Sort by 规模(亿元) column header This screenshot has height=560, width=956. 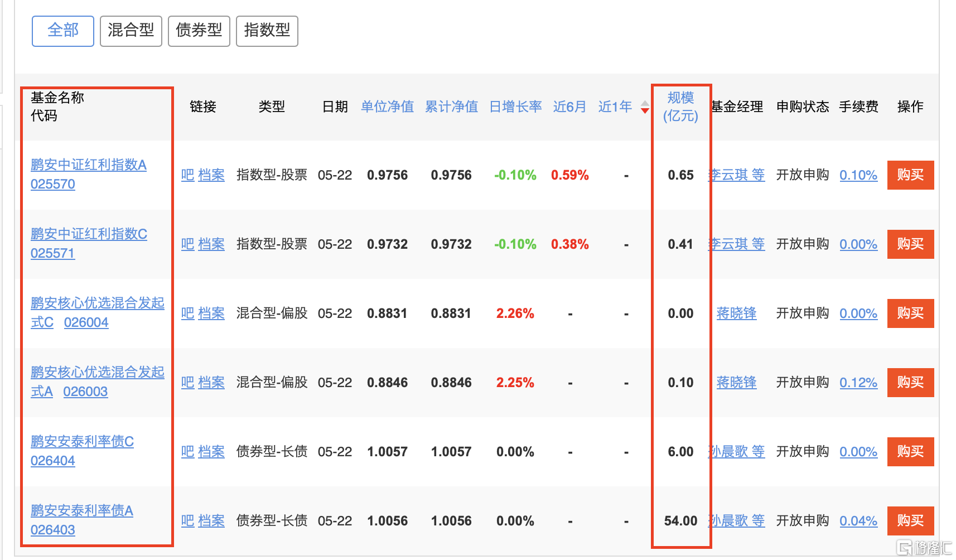point(681,107)
